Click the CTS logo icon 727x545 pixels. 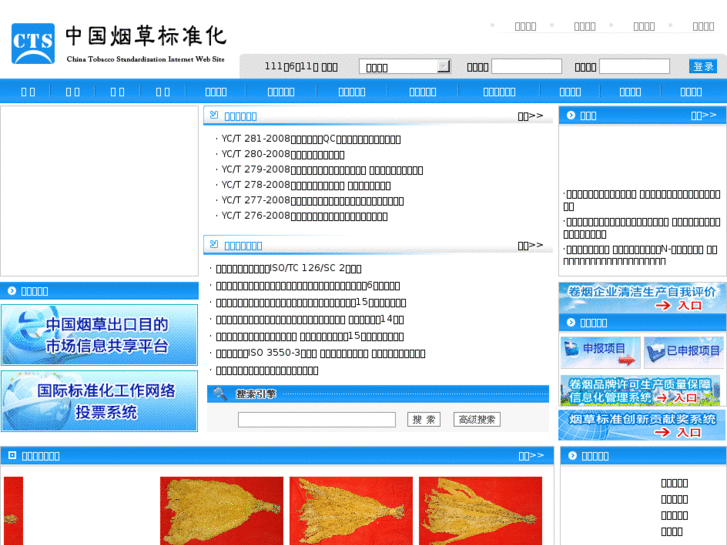(33, 44)
